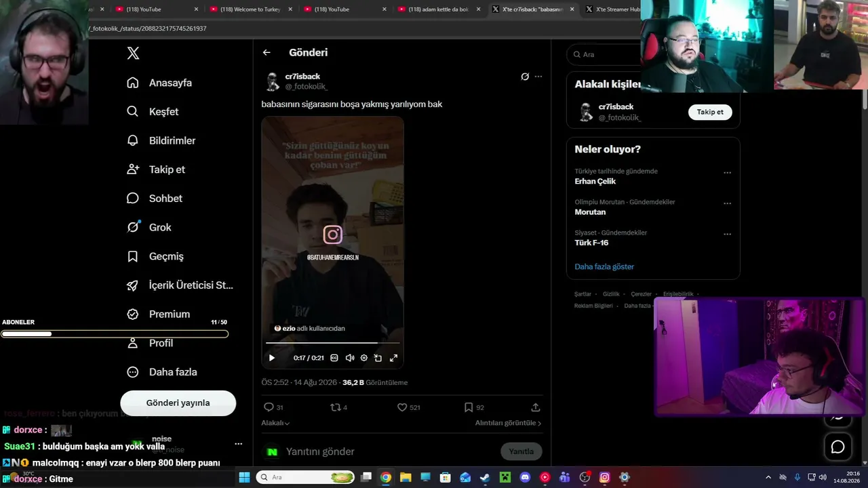This screenshot has height=488, width=868.
Task: Open video picture-in-picture mode
Action: pos(378,358)
